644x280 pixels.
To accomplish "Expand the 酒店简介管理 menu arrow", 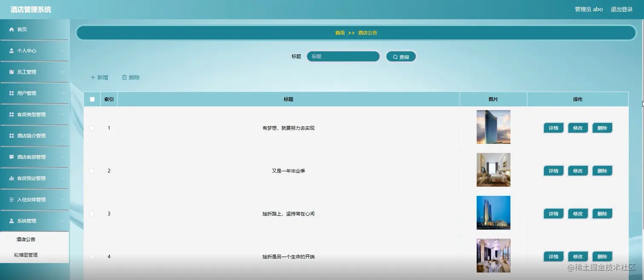I will coord(63,136).
